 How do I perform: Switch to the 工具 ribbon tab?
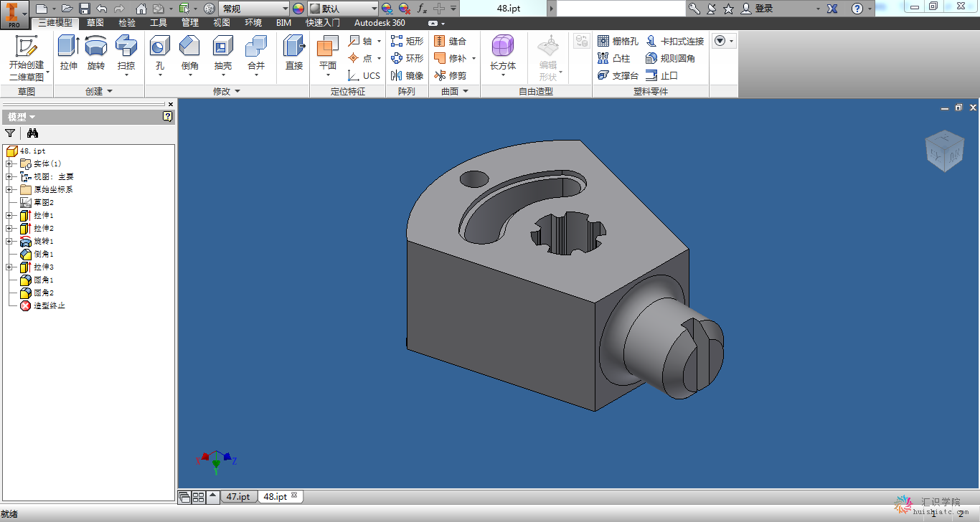tap(158, 23)
